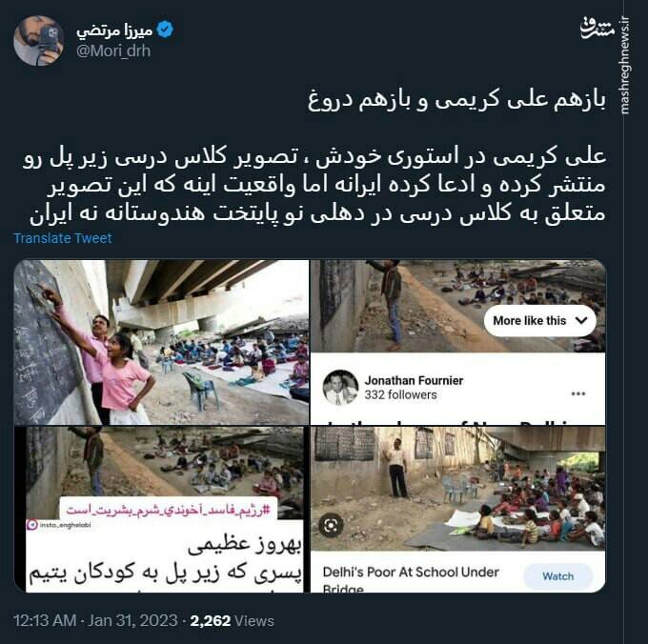This screenshot has height=644, width=648.
Task: Open the bottom-right school under bridge photo
Action: coord(458,489)
